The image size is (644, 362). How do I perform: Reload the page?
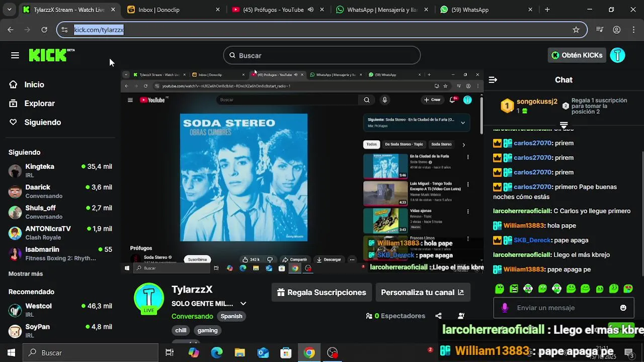(x=44, y=30)
